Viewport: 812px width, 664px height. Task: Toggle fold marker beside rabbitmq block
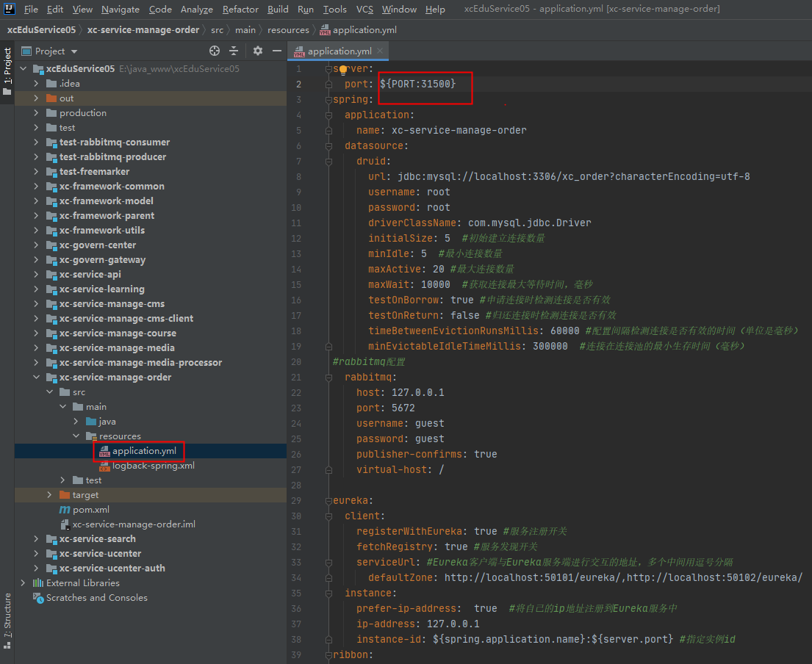[328, 378]
